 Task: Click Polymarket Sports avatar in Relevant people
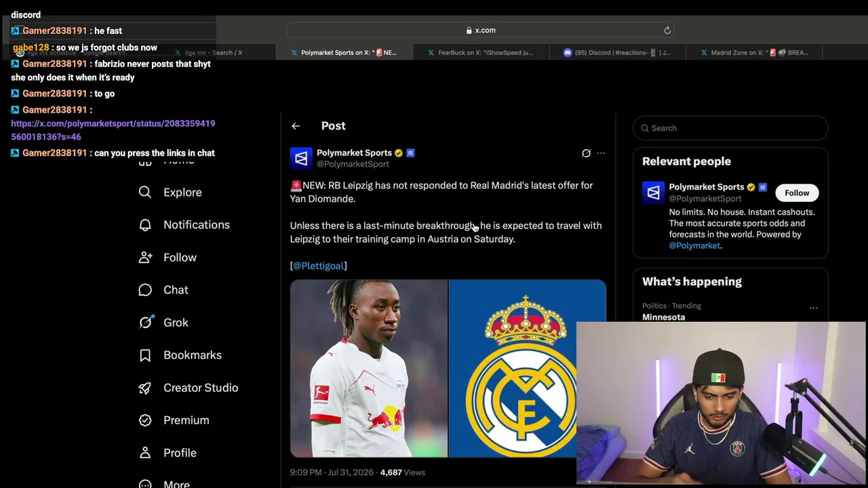[x=654, y=192]
